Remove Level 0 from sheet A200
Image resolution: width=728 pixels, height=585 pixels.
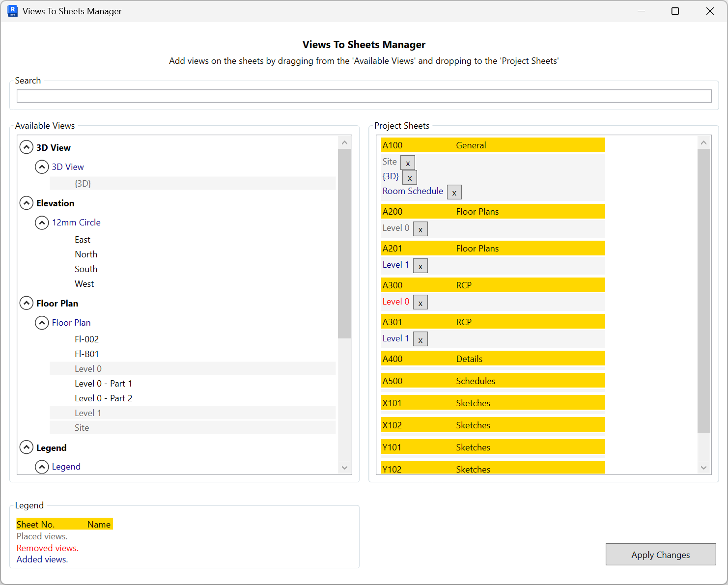(420, 228)
